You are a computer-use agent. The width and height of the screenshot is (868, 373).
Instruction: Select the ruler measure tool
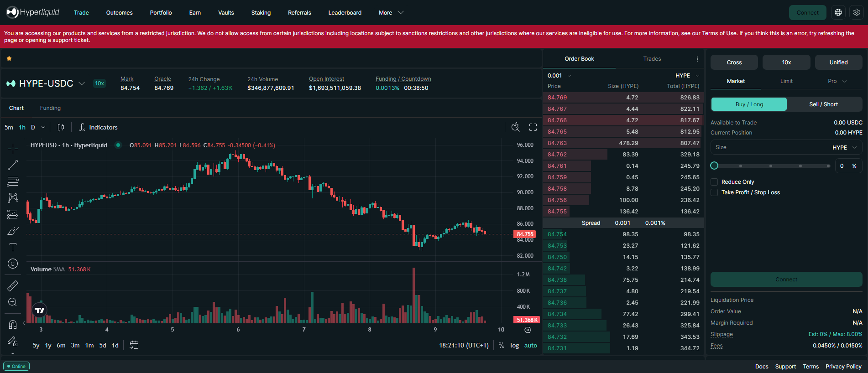pyautogui.click(x=13, y=286)
